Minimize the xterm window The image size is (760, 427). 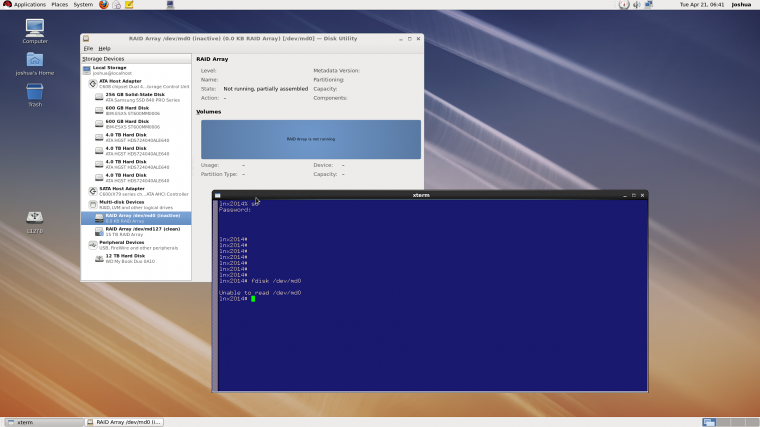coord(625,195)
